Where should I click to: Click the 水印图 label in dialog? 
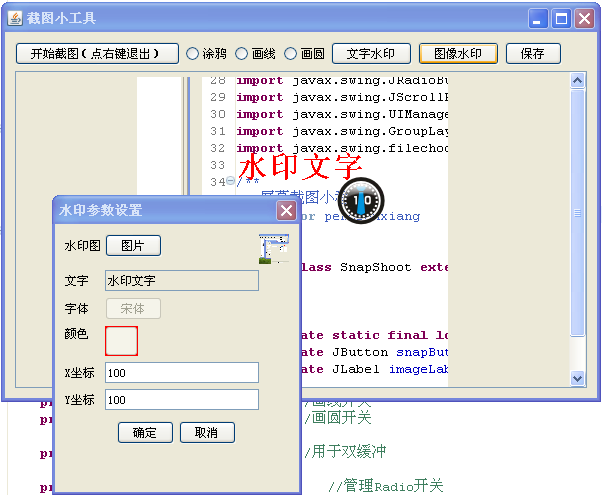point(83,245)
